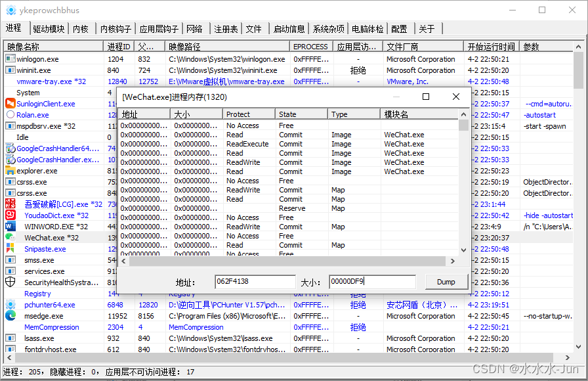Sort memory list by Protect column
The image size is (588, 381).
click(x=249, y=114)
